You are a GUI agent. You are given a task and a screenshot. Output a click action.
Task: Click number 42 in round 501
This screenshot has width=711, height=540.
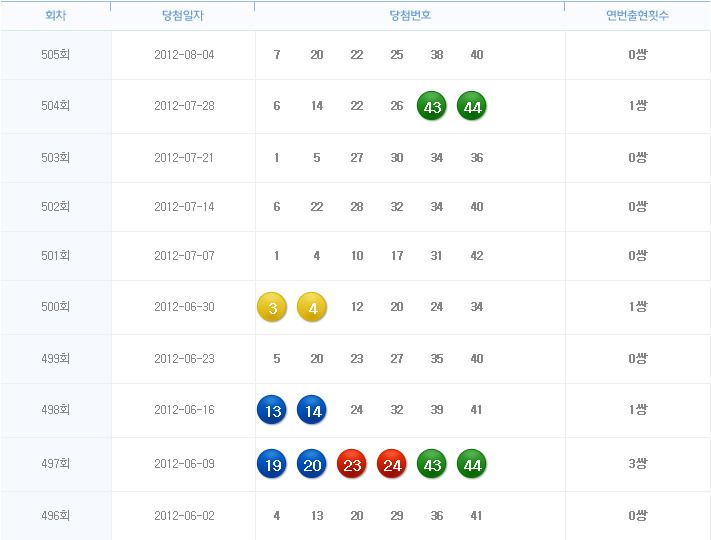pos(477,256)
